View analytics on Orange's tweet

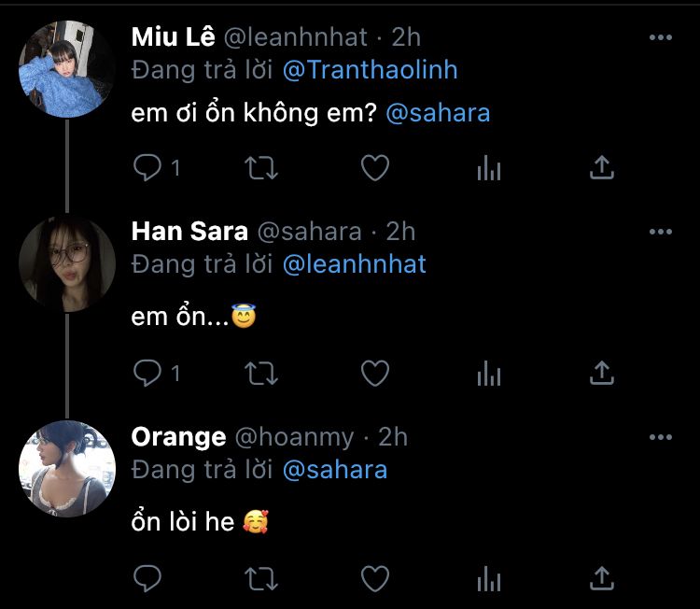[x=489, y=579]
